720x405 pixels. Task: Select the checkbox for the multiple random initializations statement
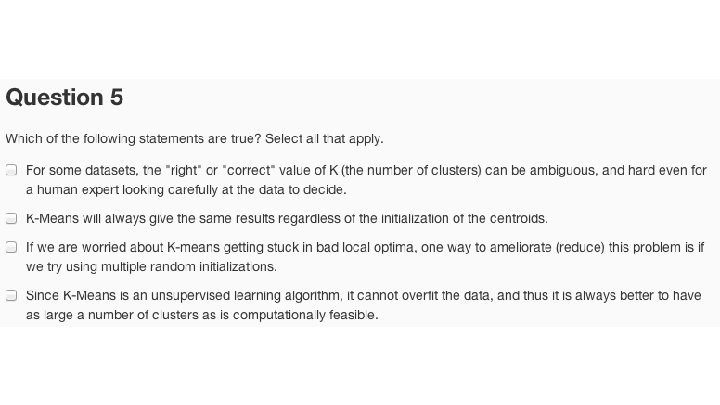point(11,246)
